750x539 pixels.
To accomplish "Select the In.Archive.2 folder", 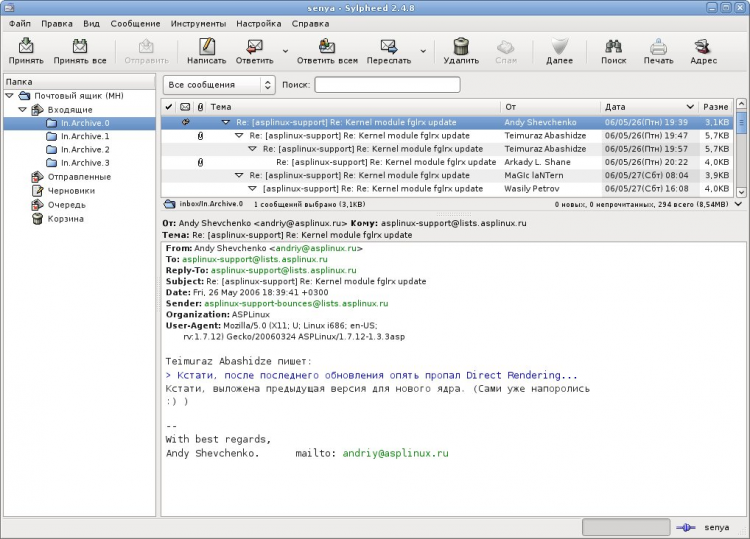I will [84, 149].
